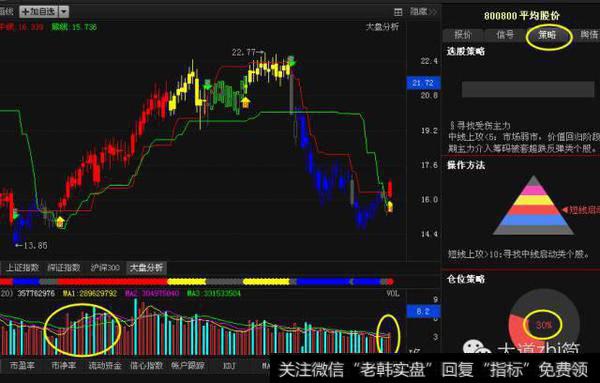Click the long red segment of trend color bar
Screen dimensions: 600x383
pos(112,282)
